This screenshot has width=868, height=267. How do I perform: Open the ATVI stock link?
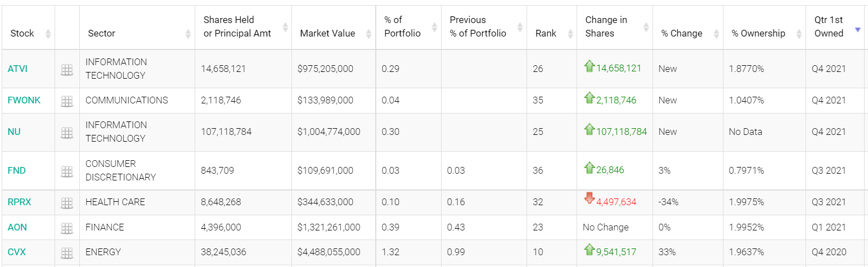[x=17, y=69]
